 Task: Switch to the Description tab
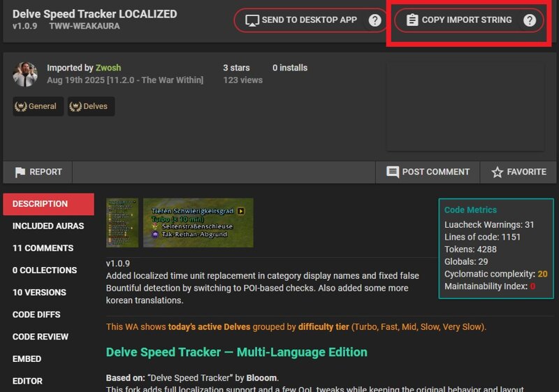pyautogui.click(x=48, y=204)
